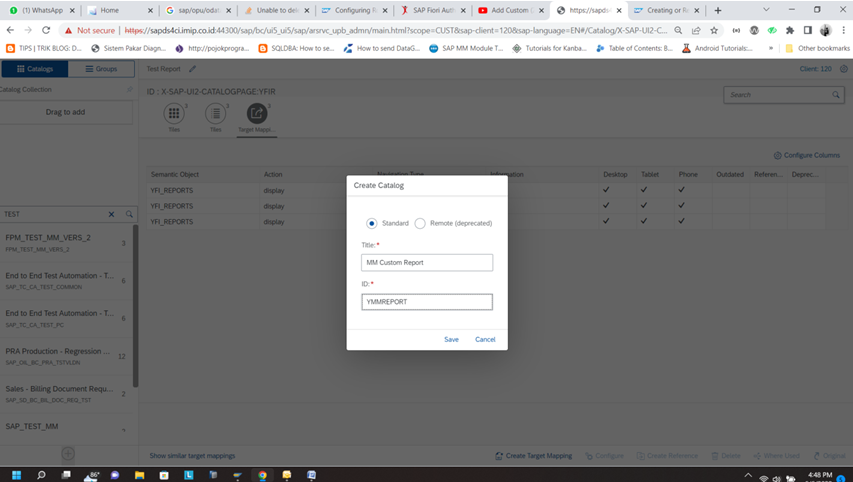
Task: Switch to the SAP Fiori Auth browser tab
Action: 434,10
